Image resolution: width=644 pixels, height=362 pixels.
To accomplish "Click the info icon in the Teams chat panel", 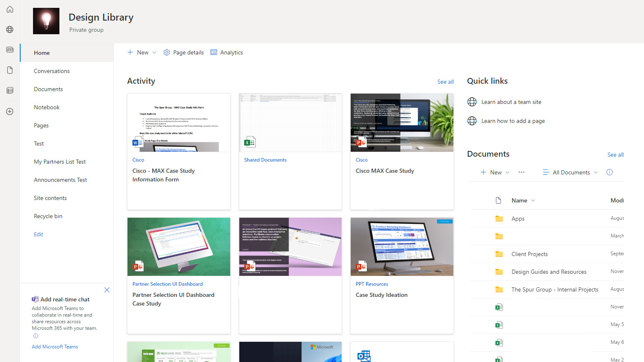I will [x=35, y=336].
